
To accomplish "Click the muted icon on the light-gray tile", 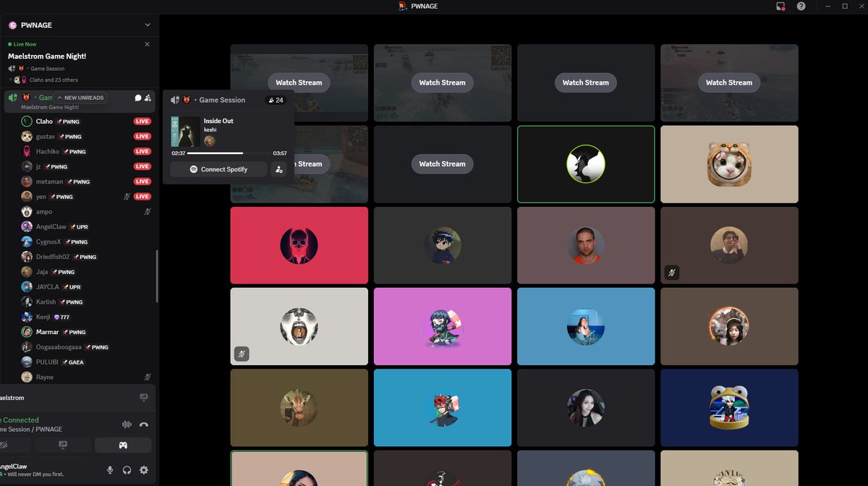I will point(242,354).
